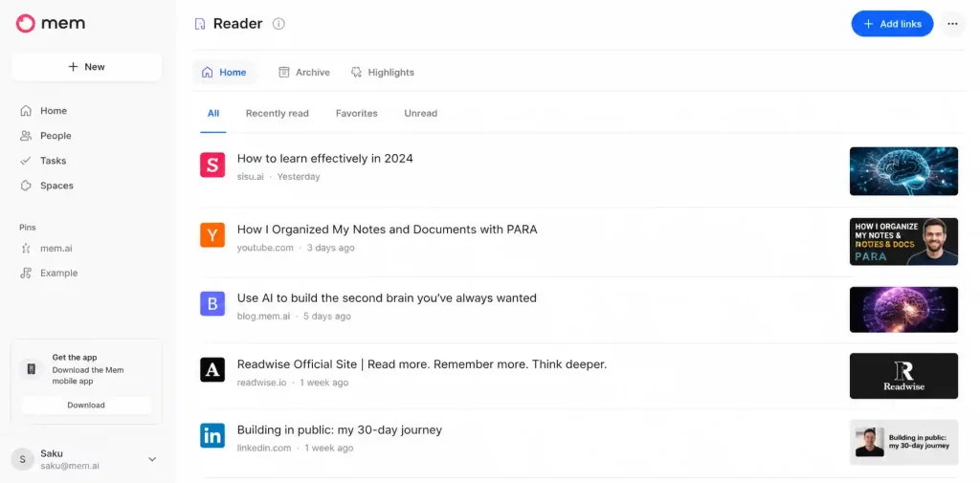Click the Reader page icon beside title
The height and width of the screenshot is (483, 980).
[200, 24]
